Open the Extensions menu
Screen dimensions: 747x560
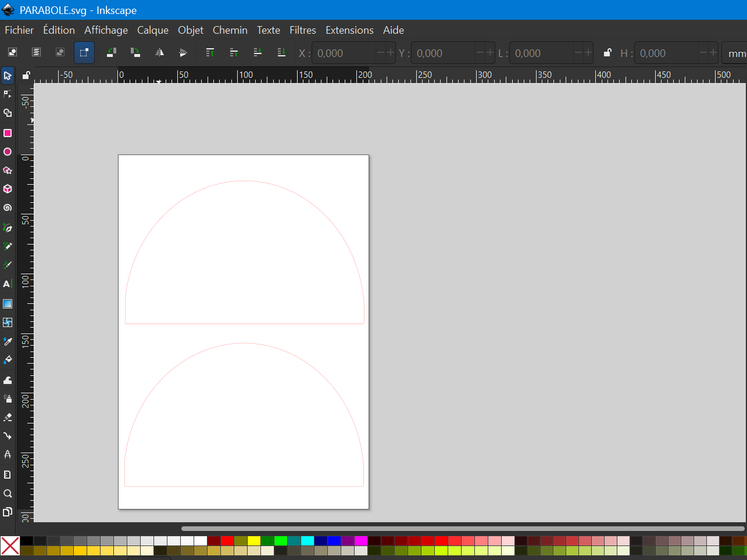pos(349,30)
